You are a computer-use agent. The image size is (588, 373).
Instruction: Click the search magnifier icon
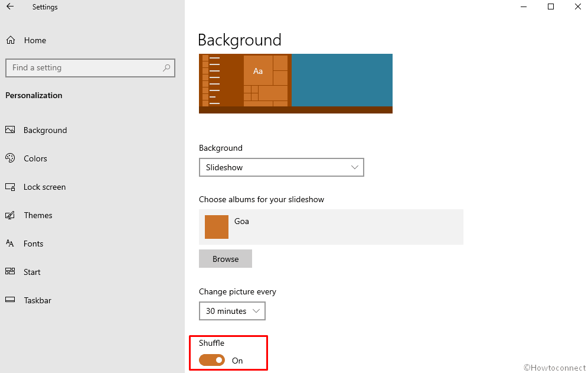pyautogui.click(x=166, y=67)
